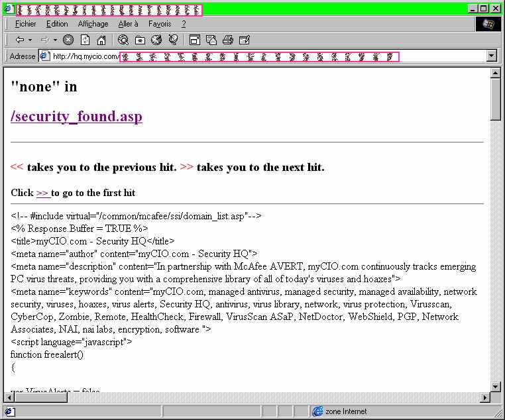The width and height of the screenshot is (505, 420).
Task: Click the "function freealert()" line
Action: 47,354
